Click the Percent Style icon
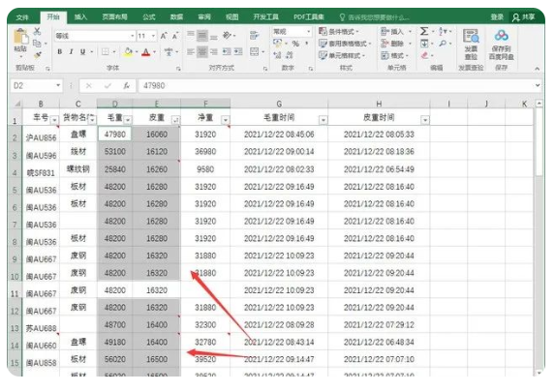This screenshot has width=555, height=392. coord(295,44)
